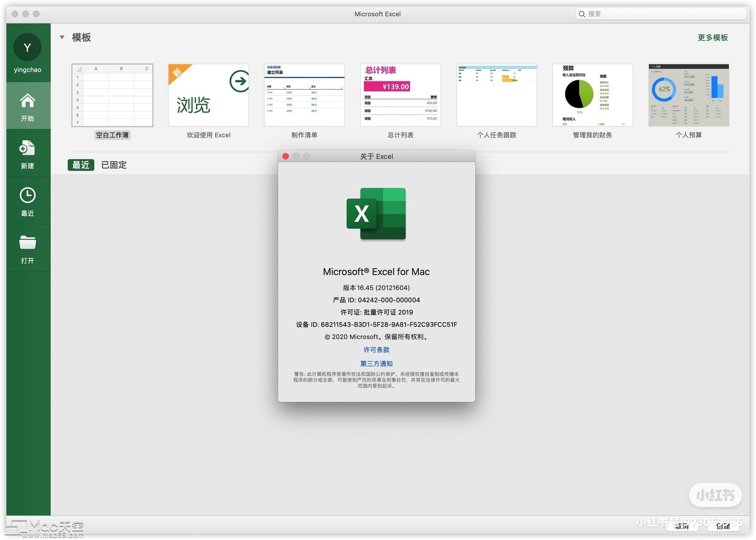Open the License terms (许可条款) link
756x540 pixels.
pyautogui.click(x=376, y=350)
